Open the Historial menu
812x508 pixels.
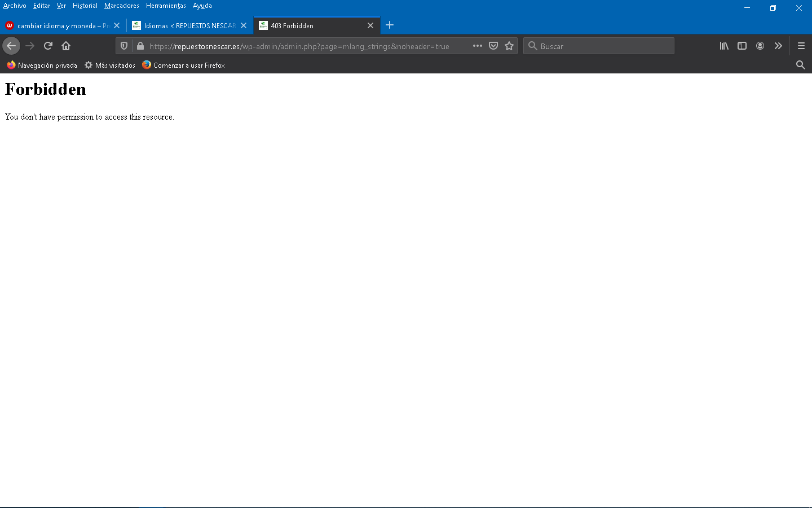85,6
